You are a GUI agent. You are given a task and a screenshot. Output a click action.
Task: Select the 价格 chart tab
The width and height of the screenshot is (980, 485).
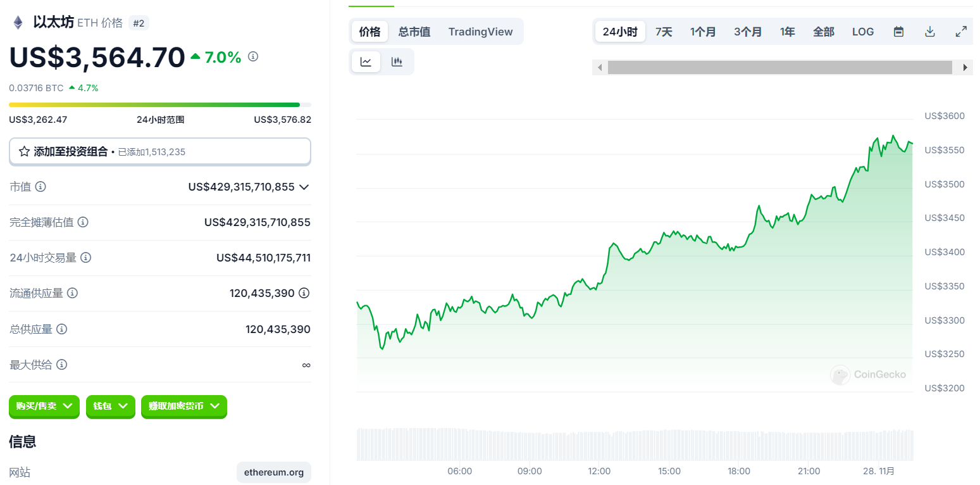tap(369, 32)
